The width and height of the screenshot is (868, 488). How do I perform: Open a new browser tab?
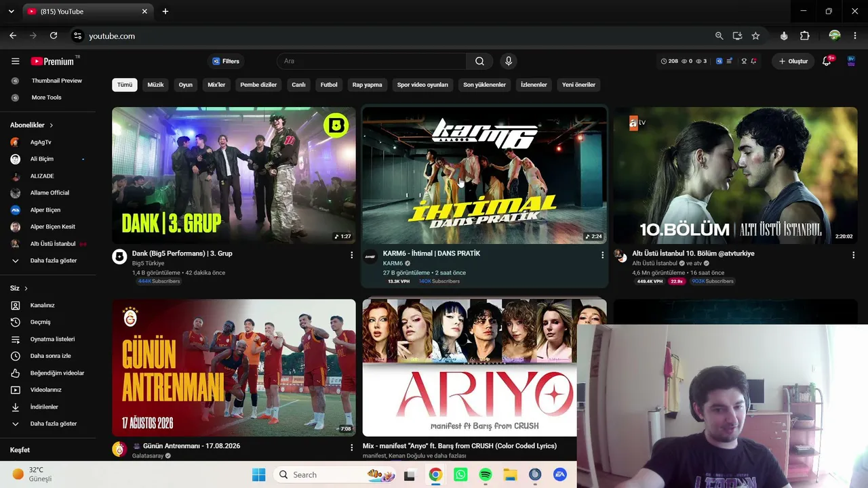pyautogui.click(x=165, y=12)
